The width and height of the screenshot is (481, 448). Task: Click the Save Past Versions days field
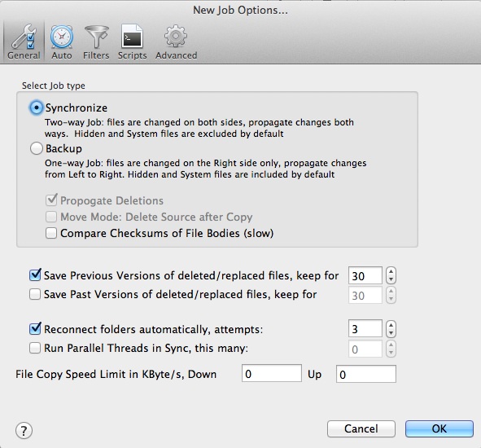click(365, 295)
